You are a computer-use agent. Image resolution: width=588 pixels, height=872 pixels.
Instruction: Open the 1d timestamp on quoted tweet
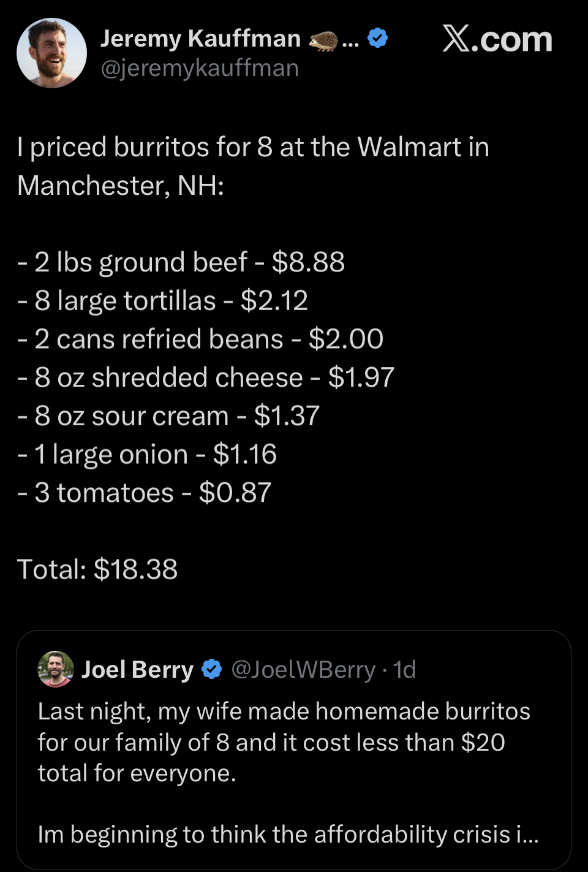404,670
